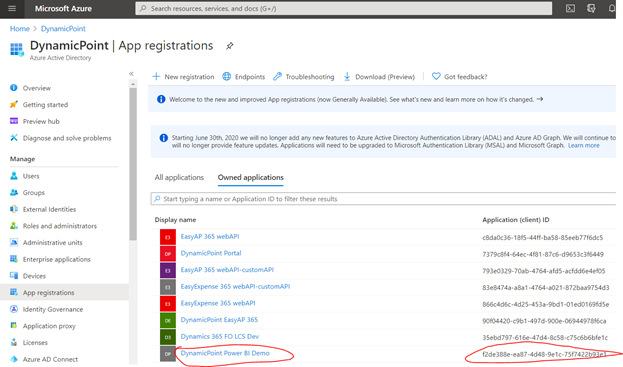Image resolution: width=623 pixels, height=367 pixels.
Task: Click the Licenses icon
Action: (14, 342)
